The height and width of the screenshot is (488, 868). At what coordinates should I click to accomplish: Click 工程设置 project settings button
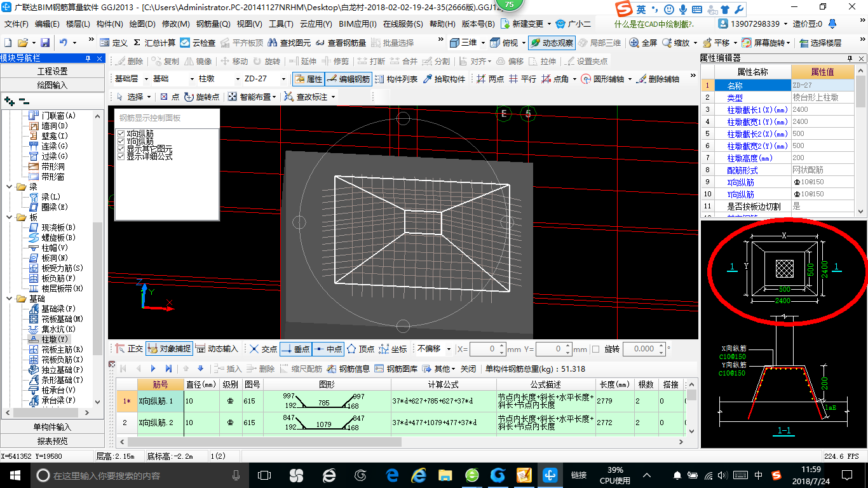pos(52,71)
